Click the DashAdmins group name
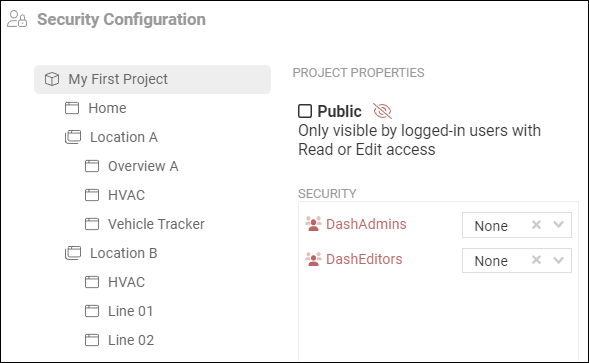 point(366,224)
